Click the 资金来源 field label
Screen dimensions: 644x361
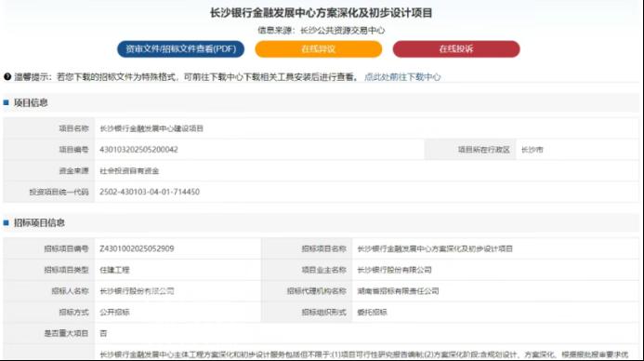[x=74, y=170]
